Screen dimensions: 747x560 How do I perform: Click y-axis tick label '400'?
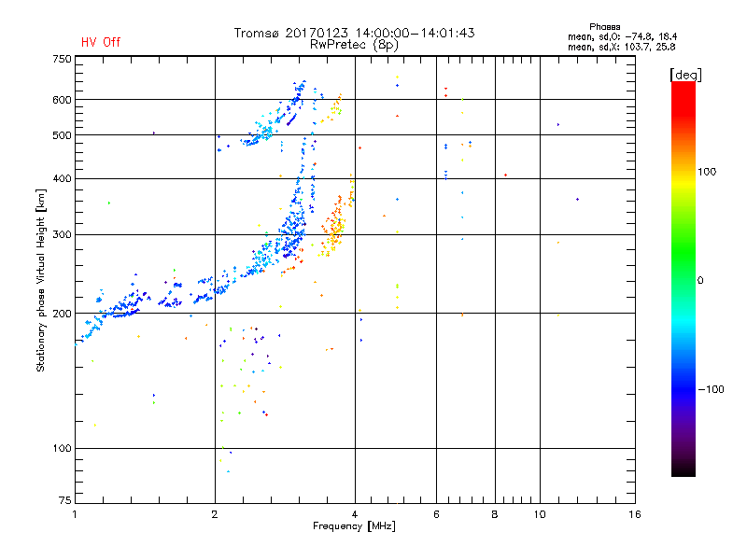[x=62, y=178]
